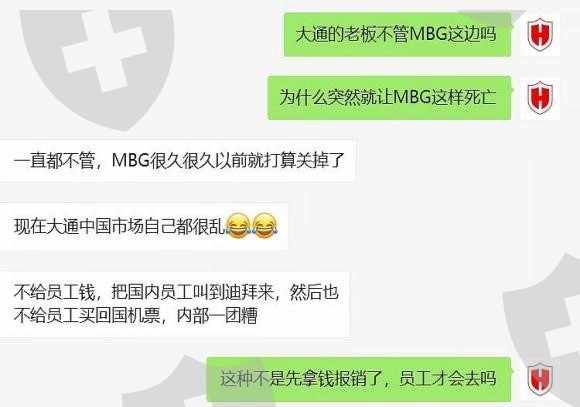Click the second laughing-crying emoji
This screenshot has width=580, height=407.
tap(265, 226)
